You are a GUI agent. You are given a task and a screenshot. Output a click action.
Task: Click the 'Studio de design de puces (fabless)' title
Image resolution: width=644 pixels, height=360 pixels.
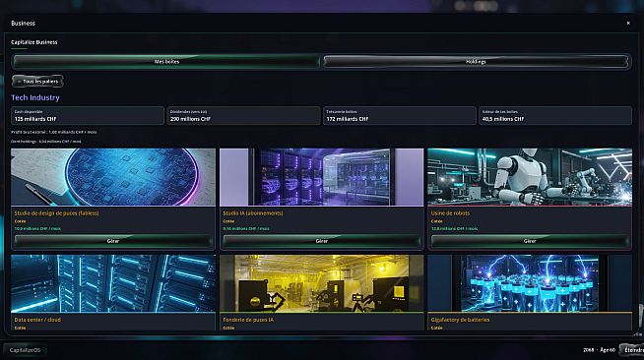[56, 213]
